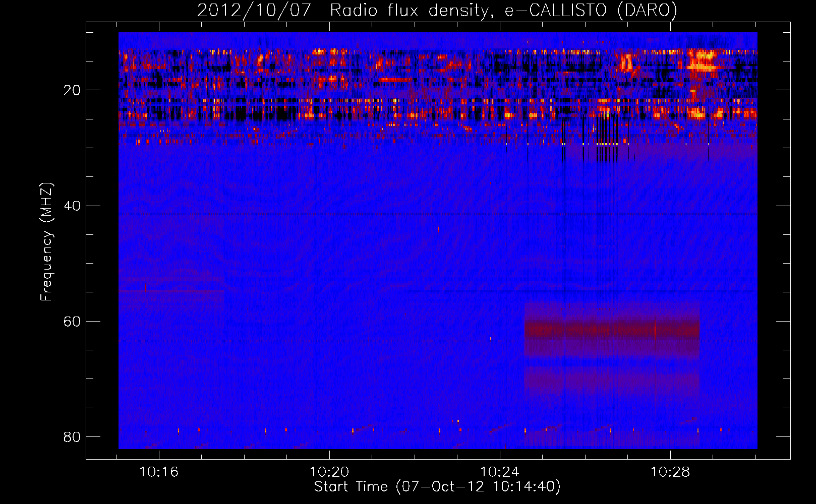Click the 10:28 time tick label
Image resolution: width=816 pixels, height=504 pixels.
point(670,472)
